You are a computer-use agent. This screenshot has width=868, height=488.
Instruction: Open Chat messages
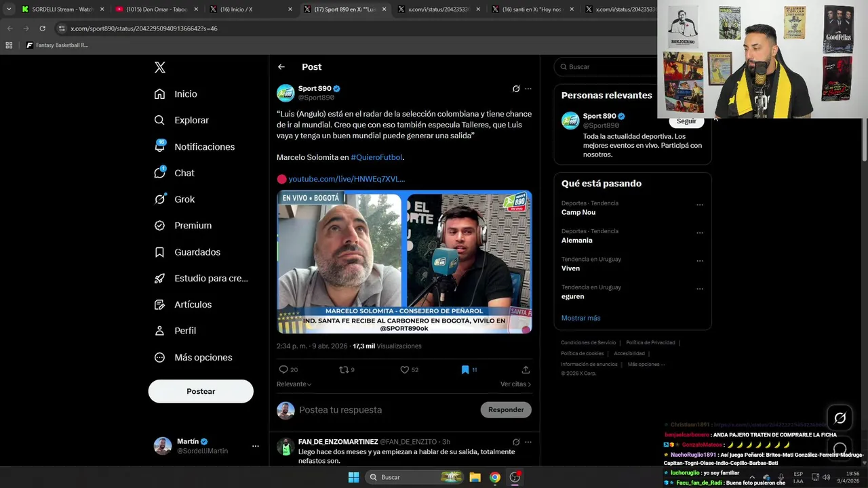[174, 173]
